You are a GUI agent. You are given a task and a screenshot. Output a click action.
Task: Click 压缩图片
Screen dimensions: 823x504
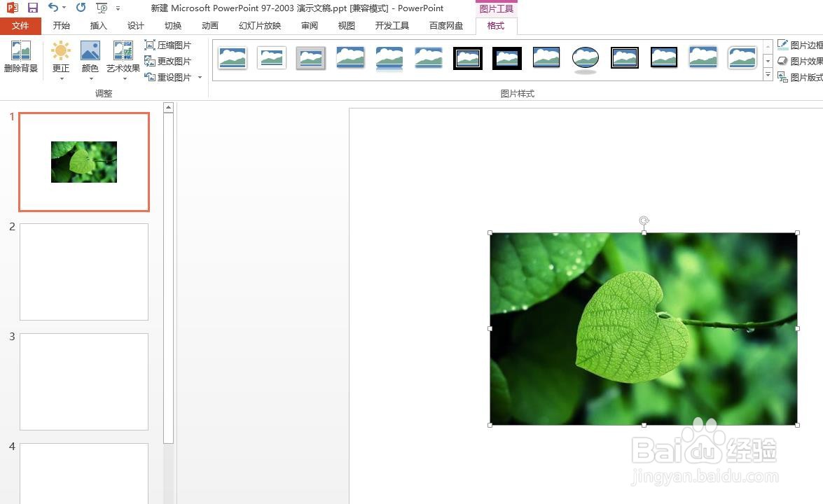(168, 45)
